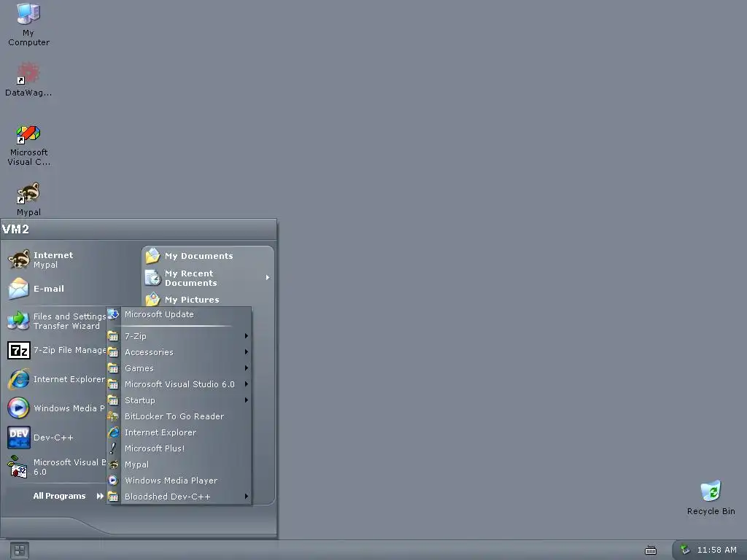
Task: Open 7-Zip File Manager pinned item
Action: coord(56,350)
